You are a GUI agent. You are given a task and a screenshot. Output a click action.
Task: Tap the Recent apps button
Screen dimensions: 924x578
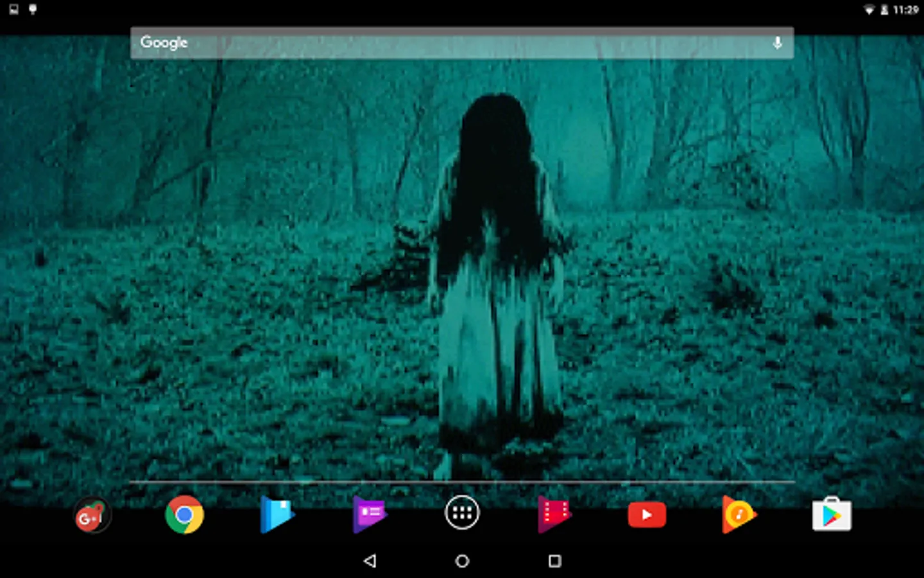(555, 561)
